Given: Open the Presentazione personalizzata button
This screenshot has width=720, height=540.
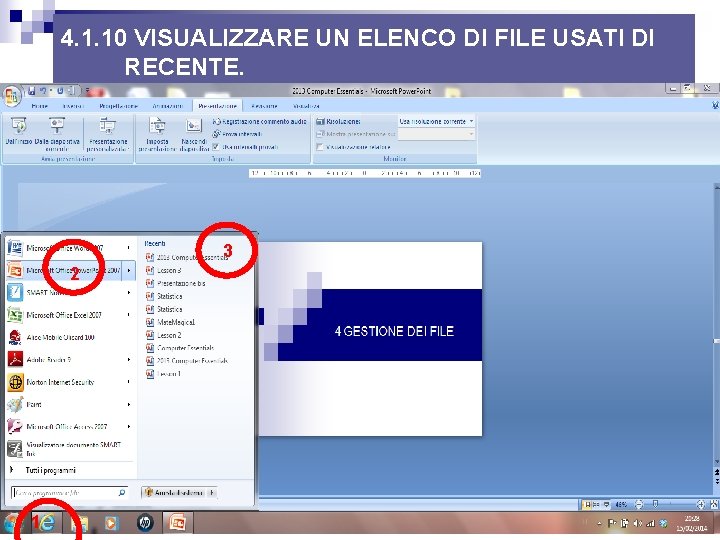Looking at the screenshot, I should (x=108, y=134).
